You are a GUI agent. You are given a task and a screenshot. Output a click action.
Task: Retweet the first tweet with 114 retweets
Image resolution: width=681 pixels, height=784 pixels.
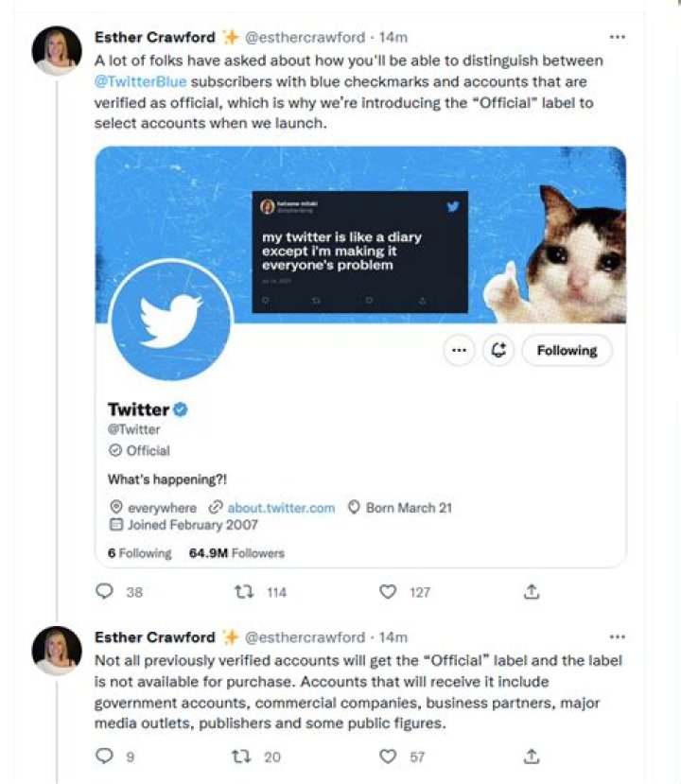pos(245,592)
